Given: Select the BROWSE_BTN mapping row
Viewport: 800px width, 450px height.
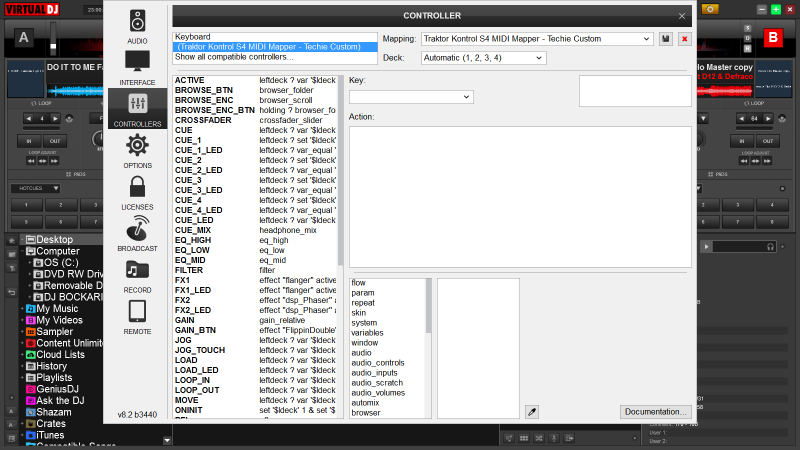Looking at the screenshot, I should [x=255, y=90].
